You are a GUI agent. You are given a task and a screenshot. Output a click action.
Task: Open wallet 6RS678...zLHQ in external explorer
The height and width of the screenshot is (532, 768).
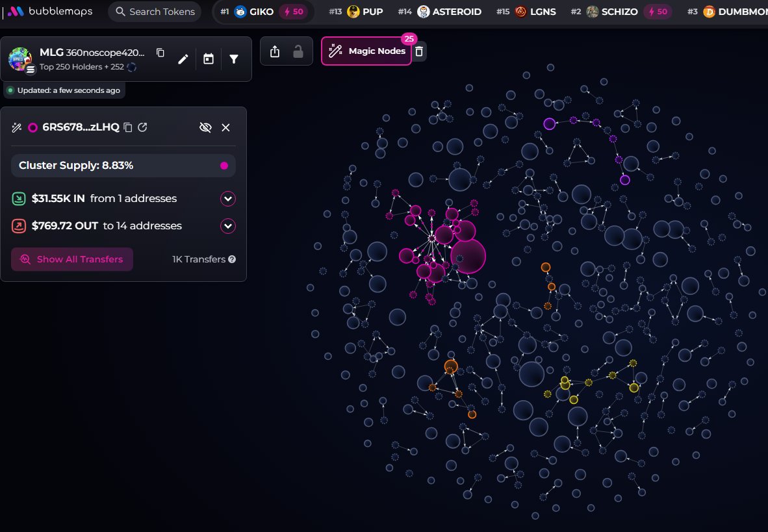[x=142, y=127]
